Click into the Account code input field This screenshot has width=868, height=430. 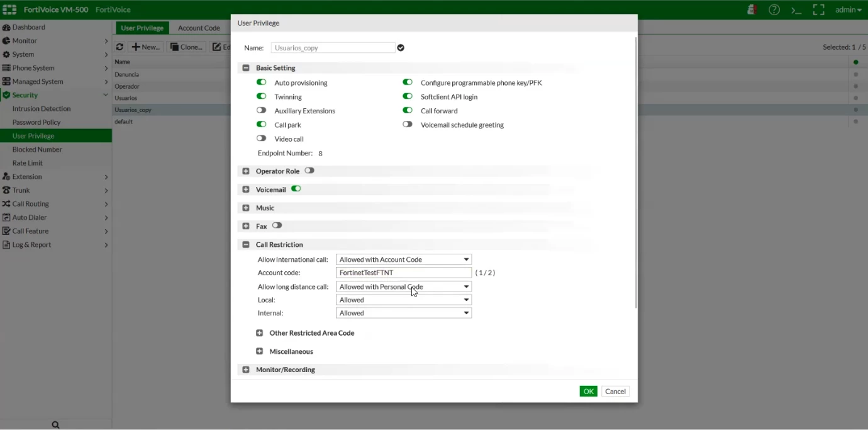coord(404,273)
